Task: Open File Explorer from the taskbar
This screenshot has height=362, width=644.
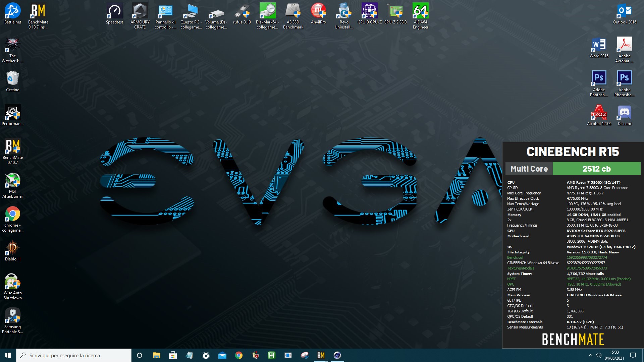Action: coord(156,355)
